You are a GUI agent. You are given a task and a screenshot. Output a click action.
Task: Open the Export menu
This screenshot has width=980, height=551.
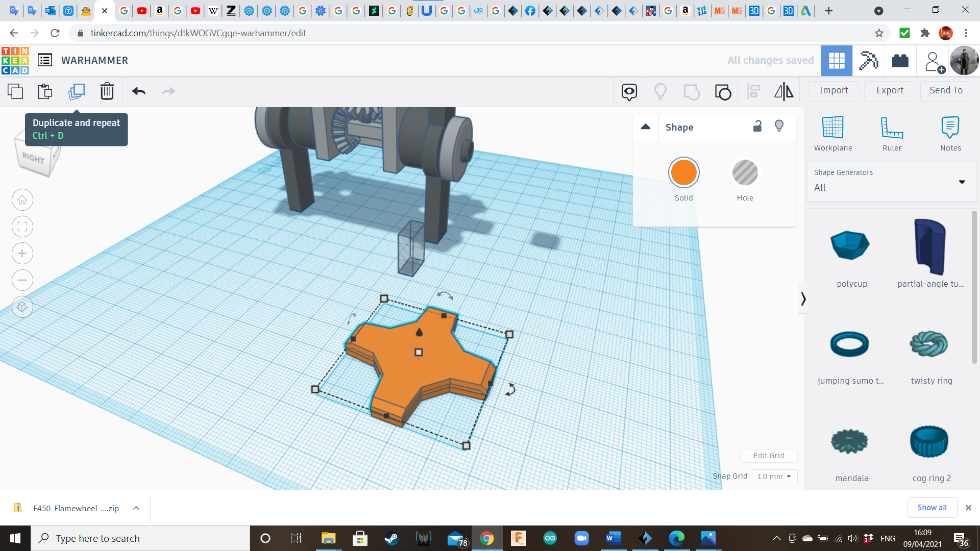pyautogui.click(x=890, y=90)
